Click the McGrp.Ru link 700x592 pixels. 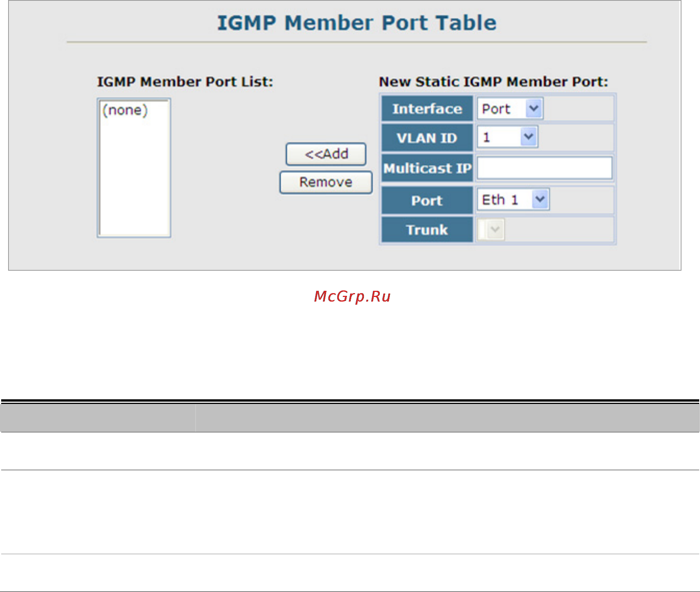point(352,297)
